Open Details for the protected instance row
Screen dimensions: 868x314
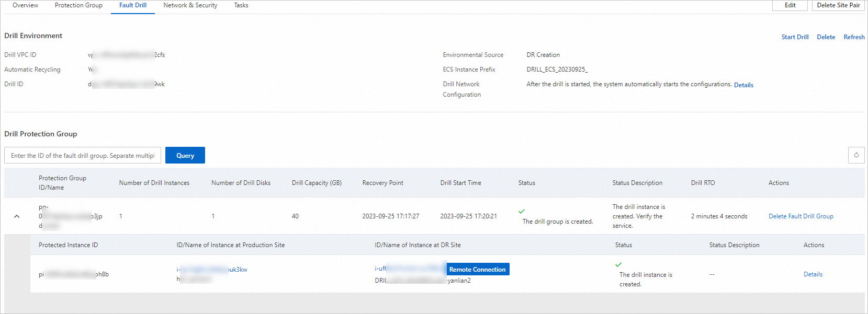tap(813, 274)
